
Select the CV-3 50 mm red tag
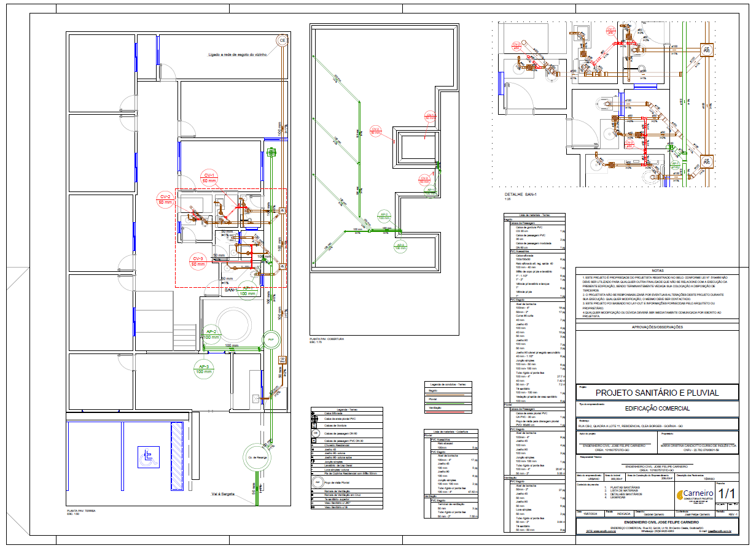198,261
